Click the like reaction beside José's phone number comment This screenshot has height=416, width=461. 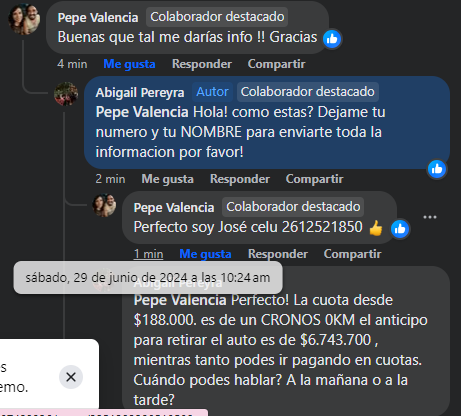[400, 229]
